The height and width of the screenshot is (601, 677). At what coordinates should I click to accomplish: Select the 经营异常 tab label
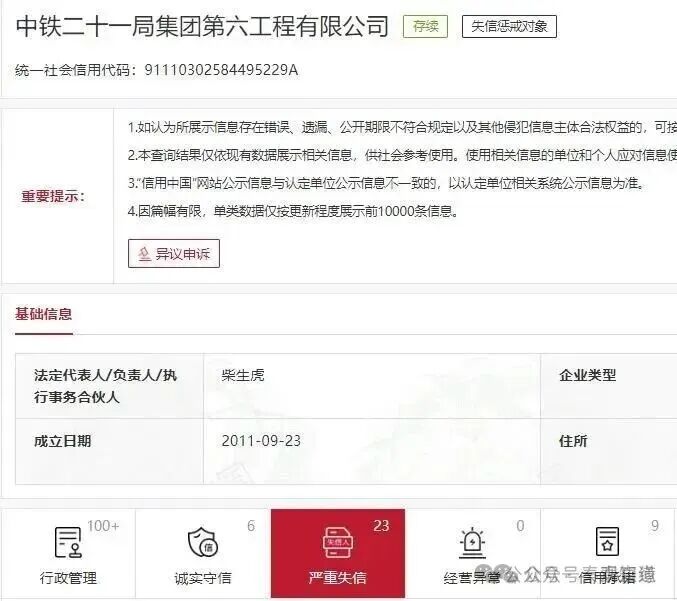pyautogui.click(x=472, y=578)
